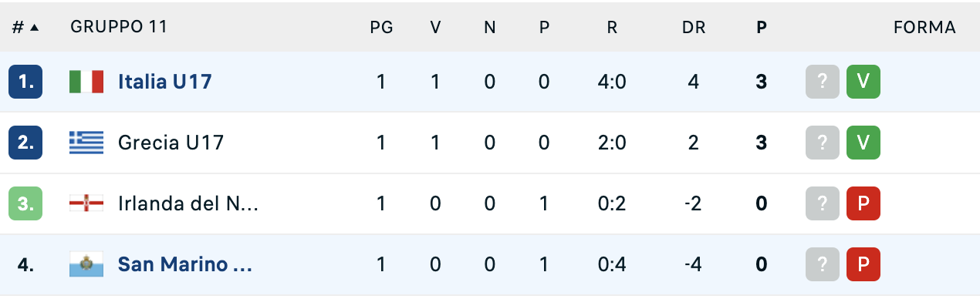Click the gray question mark badge for San Marino
The width and height of the screenshot is (980, 299).
click(823, 265)
